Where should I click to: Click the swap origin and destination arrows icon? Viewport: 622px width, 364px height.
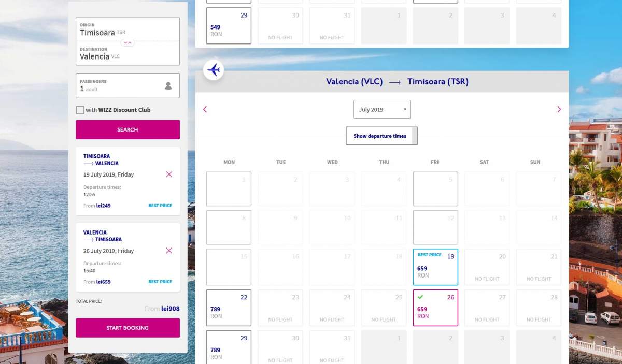pyautogui.click(x=128, y=42)
